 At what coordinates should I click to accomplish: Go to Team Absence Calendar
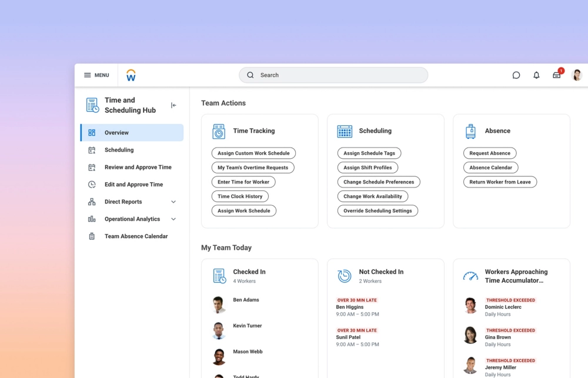coord(136,236)
